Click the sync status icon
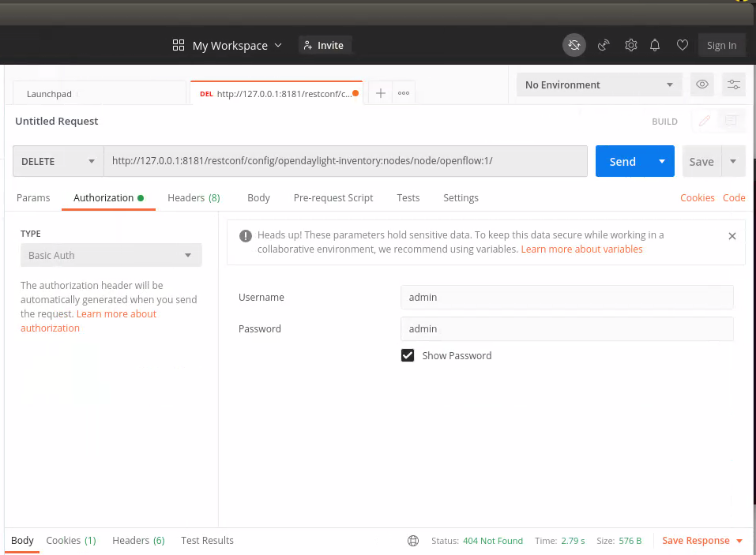Screen dimensions: 756x555 coord(574,45)
